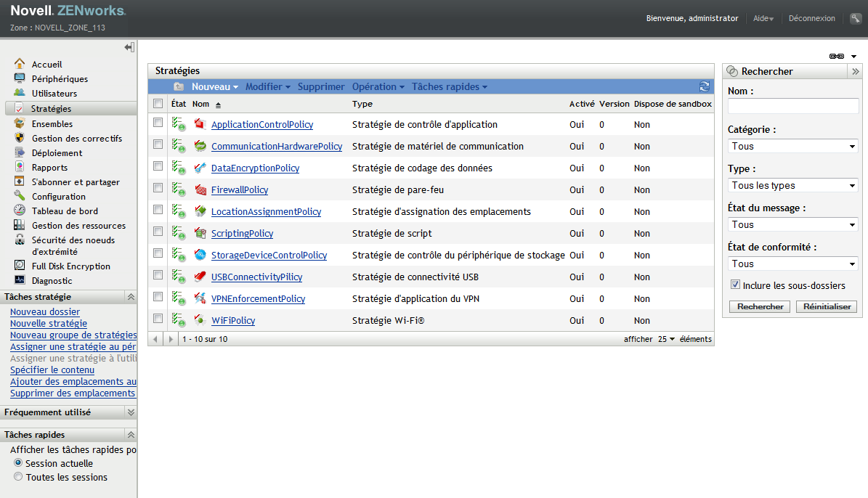Open the Nouveau menu
The image size is (868, 498).
pyautogui.click(x=215, y=86)
